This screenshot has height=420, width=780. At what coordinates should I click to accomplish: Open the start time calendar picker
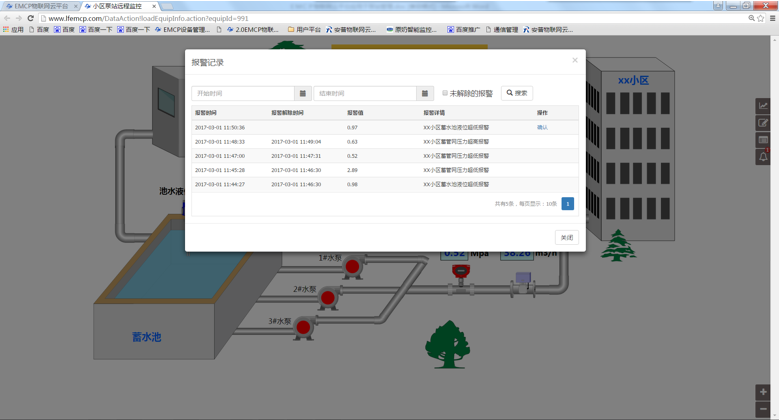[x=302, y=93]
